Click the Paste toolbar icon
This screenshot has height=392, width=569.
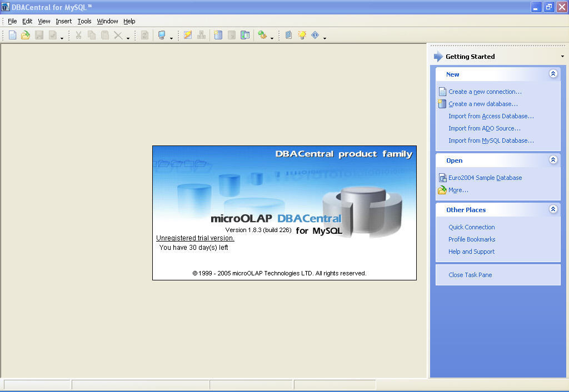coord(105,35)
